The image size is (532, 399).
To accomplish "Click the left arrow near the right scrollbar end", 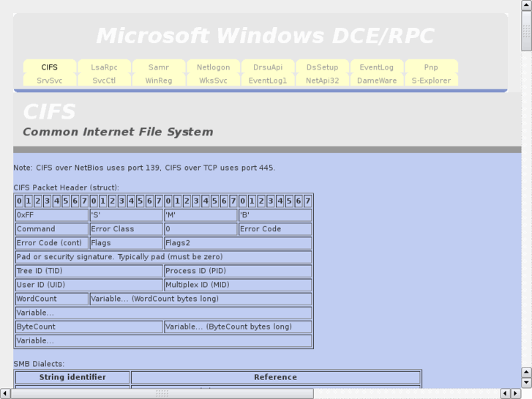I will [505, 394].
